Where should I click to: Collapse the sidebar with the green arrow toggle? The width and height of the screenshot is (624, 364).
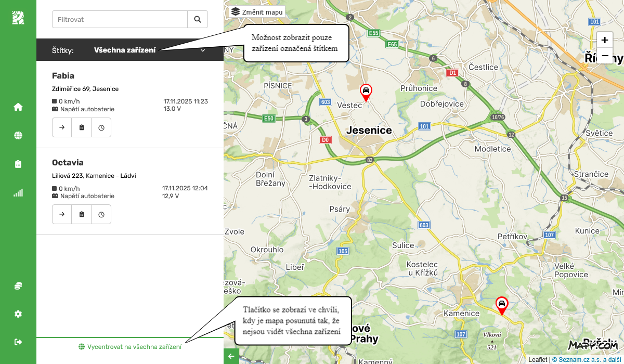pyautogui.click(x=230, y=356)
